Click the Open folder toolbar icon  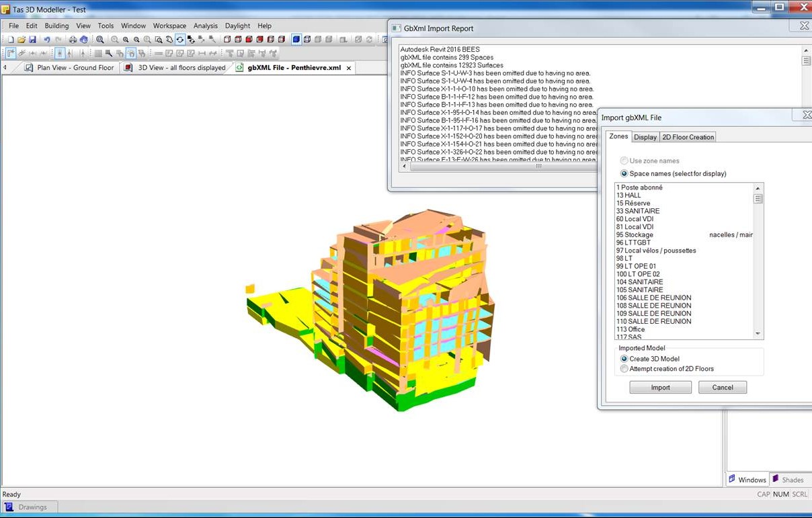(22, 40)
